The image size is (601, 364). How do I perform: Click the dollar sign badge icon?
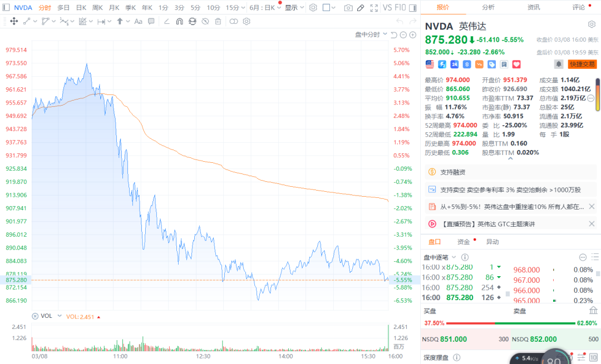click(467, 64)
